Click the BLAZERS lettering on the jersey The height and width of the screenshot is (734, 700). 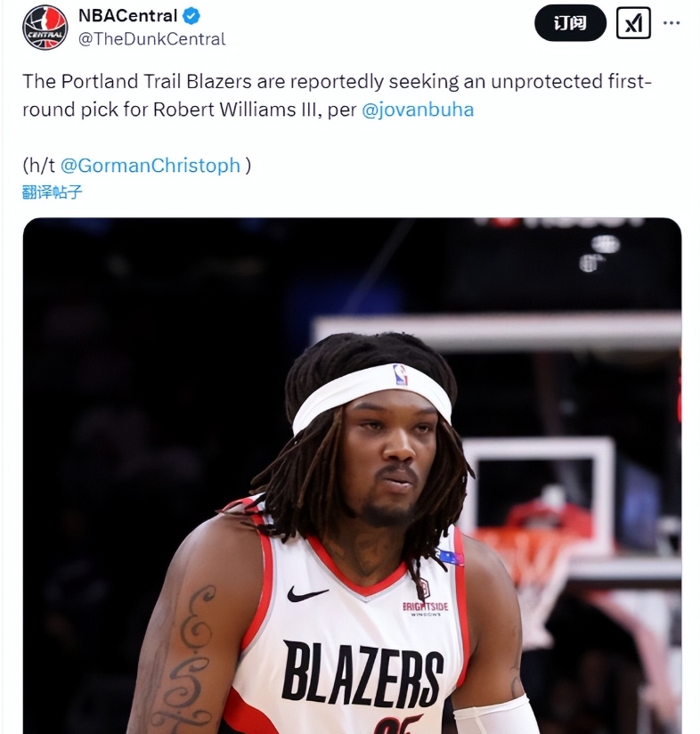362,673
